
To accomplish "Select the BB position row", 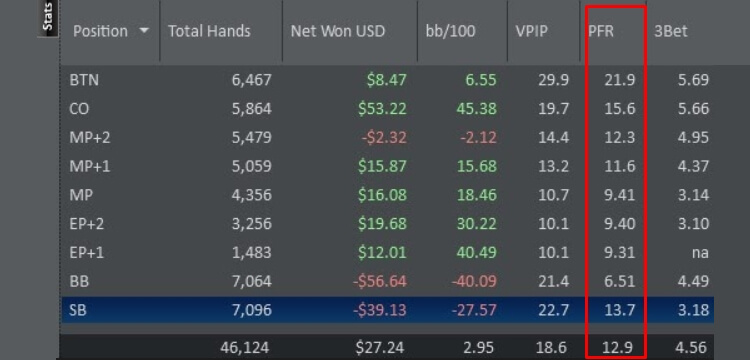I will [387, 281].
